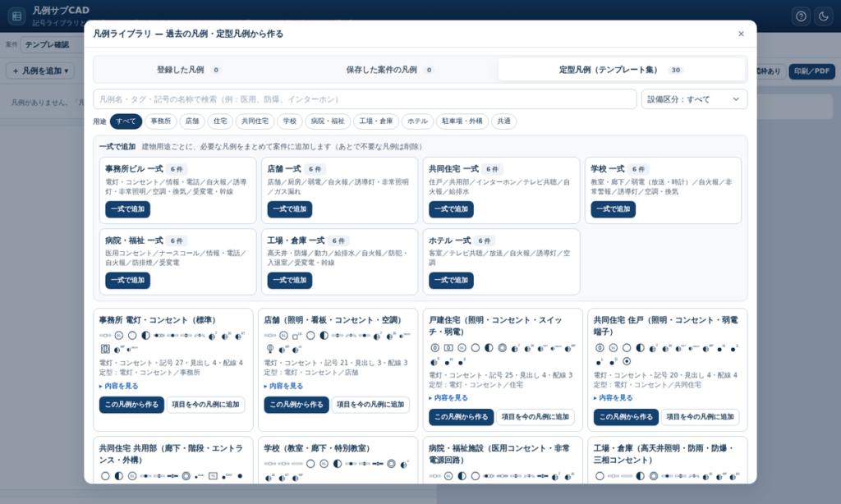The width and height of the screenshot is (841, 504).
Task: Open the help question mark icon
Action: 801,16
